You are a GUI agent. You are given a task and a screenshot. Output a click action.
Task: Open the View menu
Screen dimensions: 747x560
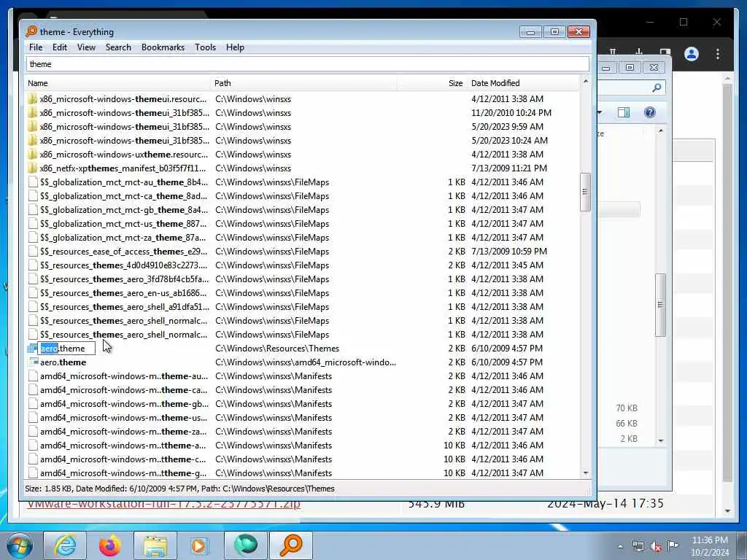[86, 47]
